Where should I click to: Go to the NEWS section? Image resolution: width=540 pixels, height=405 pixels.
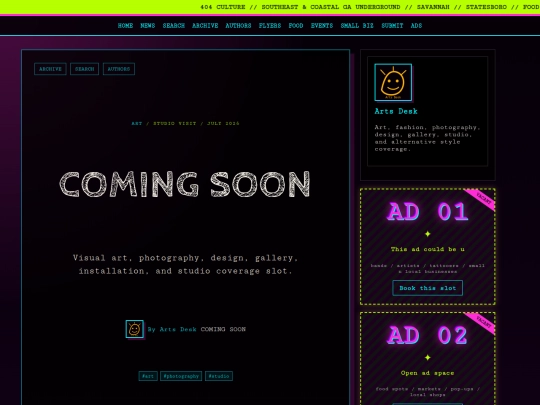[x=148, y=25]
